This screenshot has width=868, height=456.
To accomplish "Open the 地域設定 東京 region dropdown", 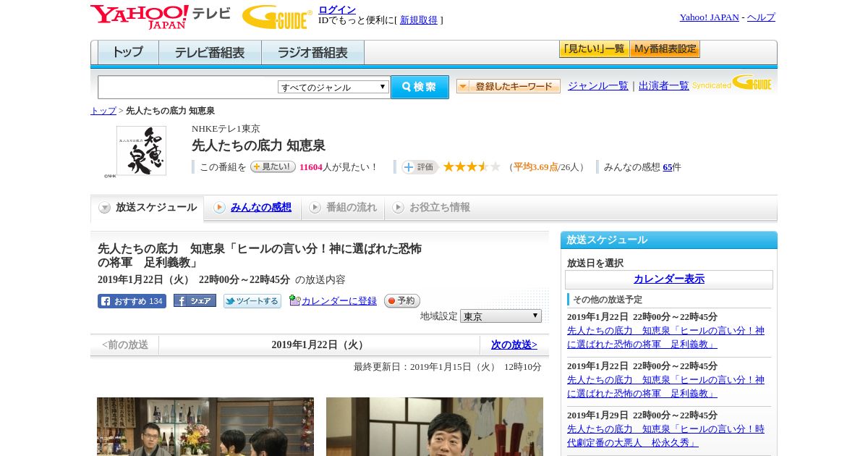I will click(x=501, y=316).
